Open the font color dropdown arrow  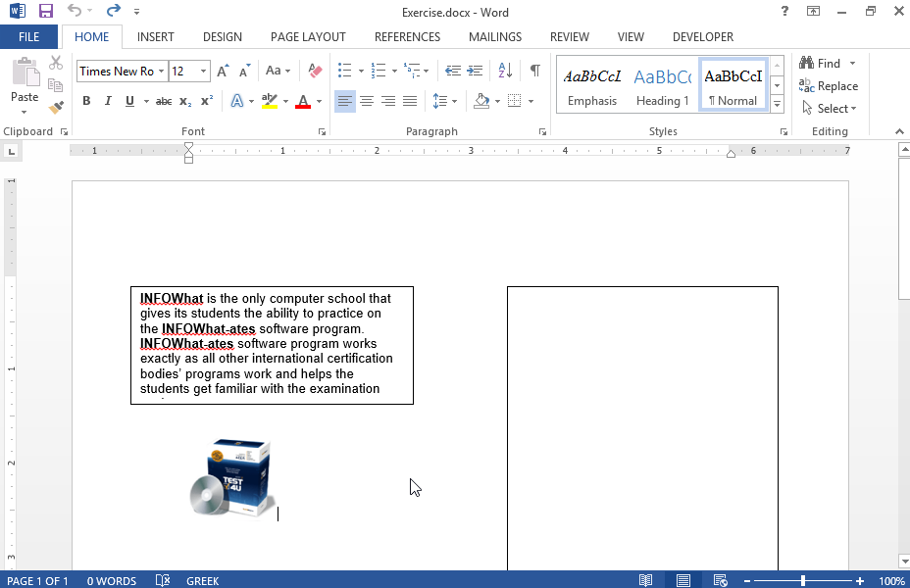tap(320, 102)
